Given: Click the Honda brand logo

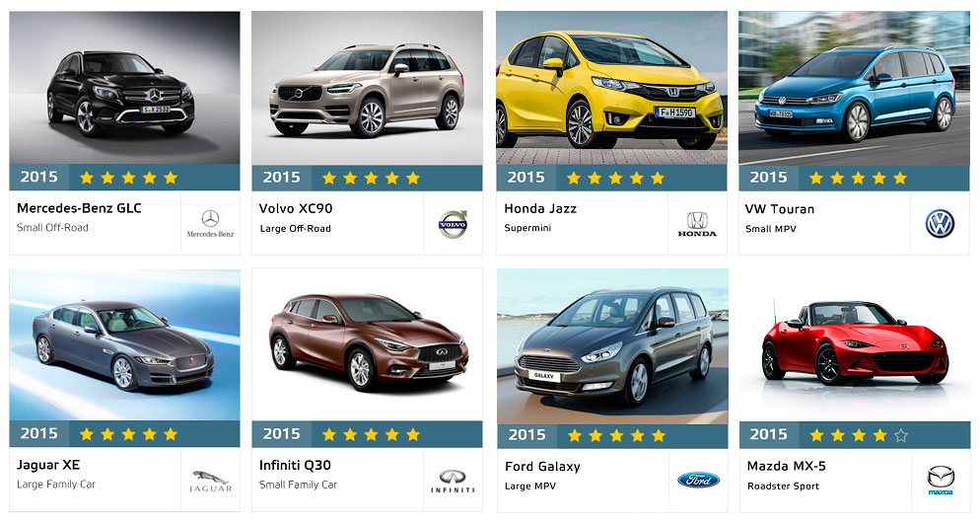Looking at the screenshot, I should pos(697,224).
